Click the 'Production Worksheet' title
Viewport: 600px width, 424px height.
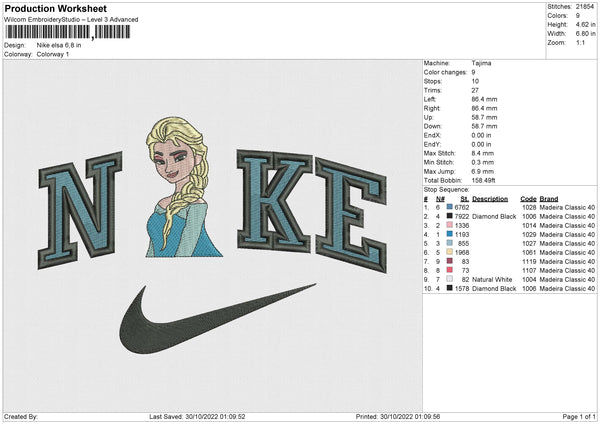point(55,8)
